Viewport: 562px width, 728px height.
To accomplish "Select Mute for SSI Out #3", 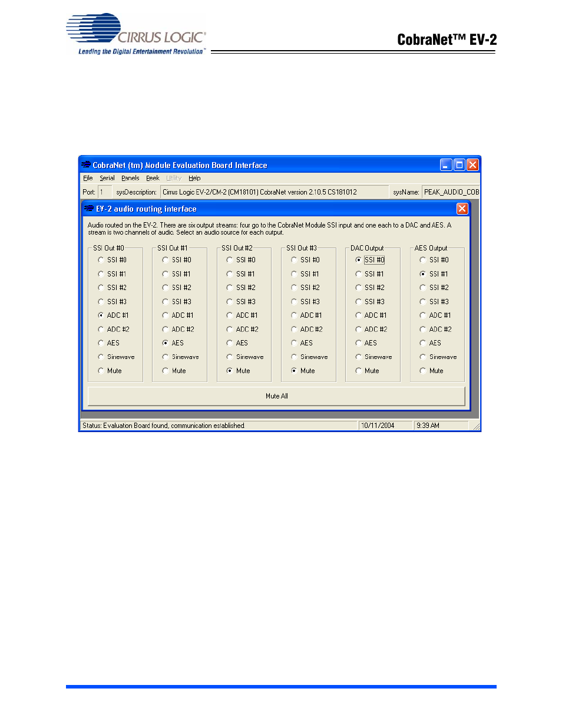I will pos(294,371).
